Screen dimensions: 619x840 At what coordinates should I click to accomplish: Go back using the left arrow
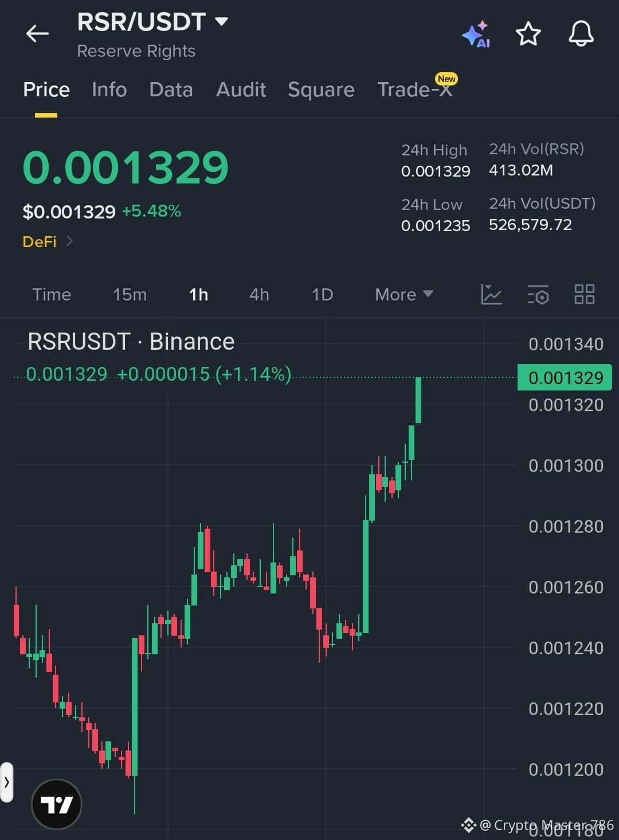37,34
